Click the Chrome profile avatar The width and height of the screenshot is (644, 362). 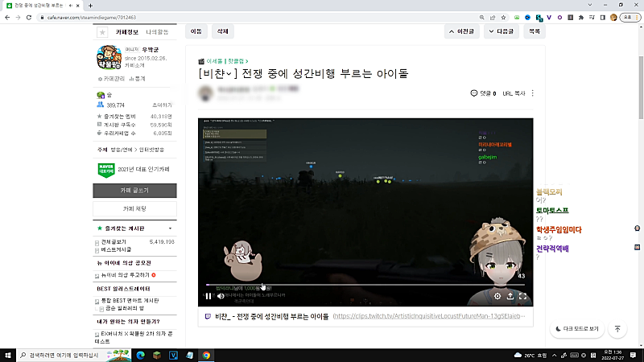(613, 17)
